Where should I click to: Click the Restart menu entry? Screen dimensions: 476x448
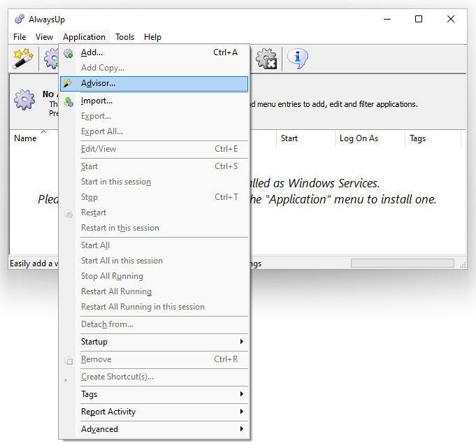154,212
